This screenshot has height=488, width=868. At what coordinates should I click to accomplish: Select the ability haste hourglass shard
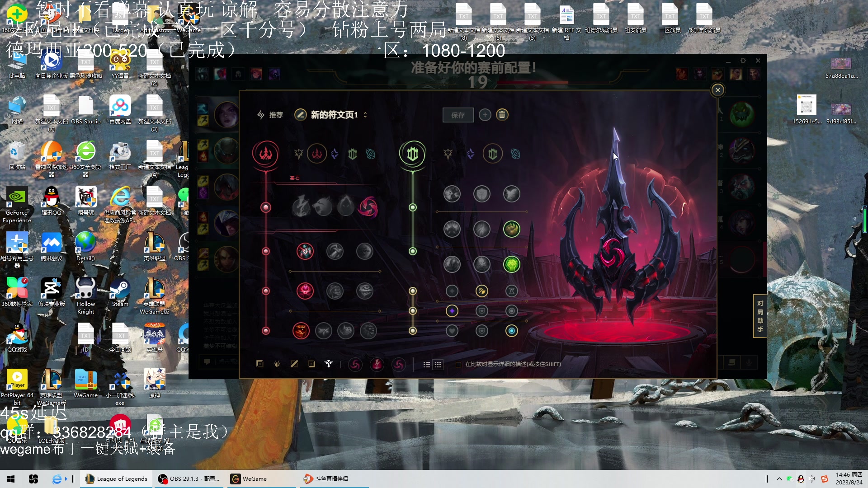[512, 291]
